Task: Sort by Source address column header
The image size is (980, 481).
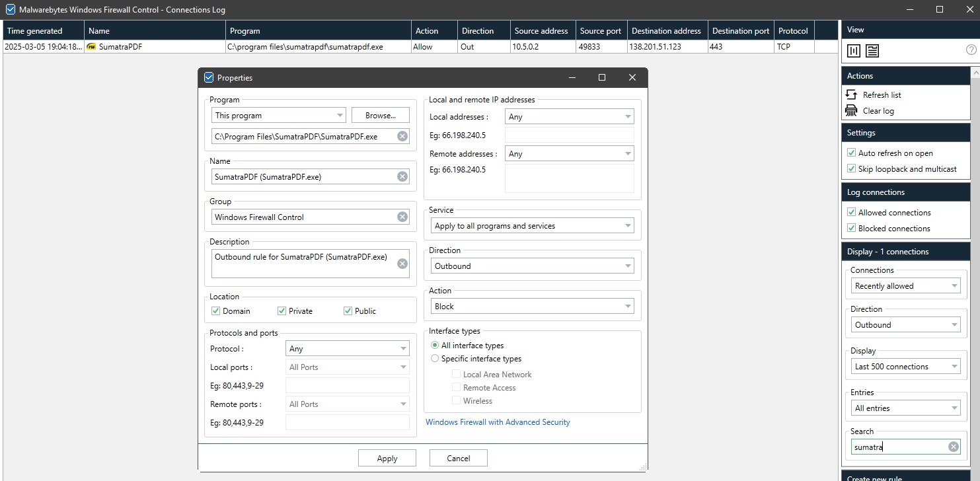Action: pyautogui.click(x=543, y=30)
